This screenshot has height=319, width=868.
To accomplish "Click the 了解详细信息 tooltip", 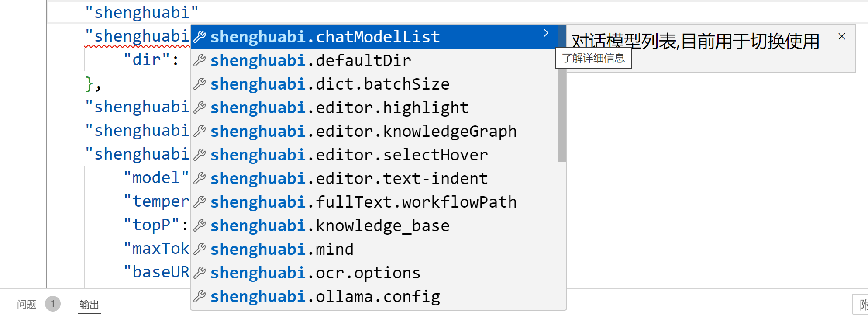I will pos(593,59).
